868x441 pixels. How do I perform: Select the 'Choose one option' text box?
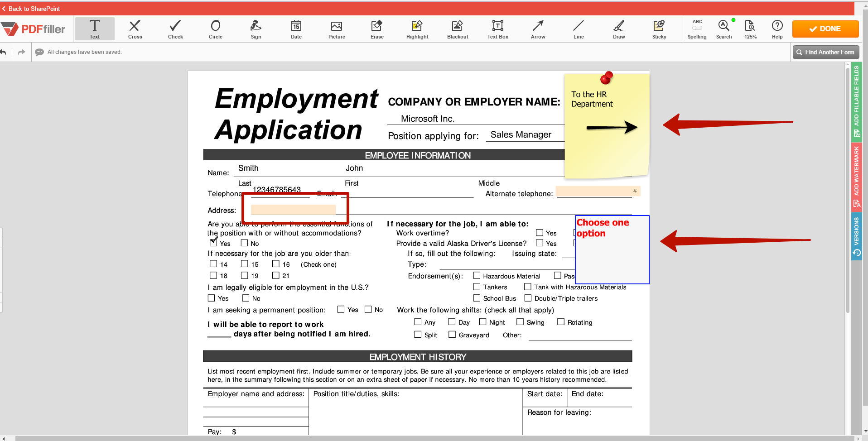[612, 249]
